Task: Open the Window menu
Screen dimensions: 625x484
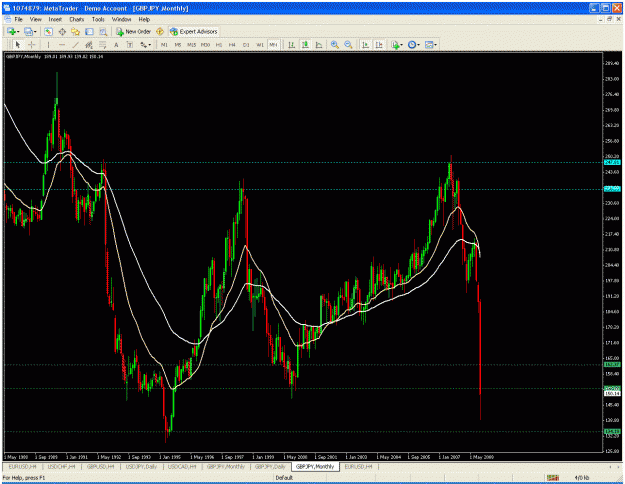Action: pyautogui.click(x=121, y=19)
